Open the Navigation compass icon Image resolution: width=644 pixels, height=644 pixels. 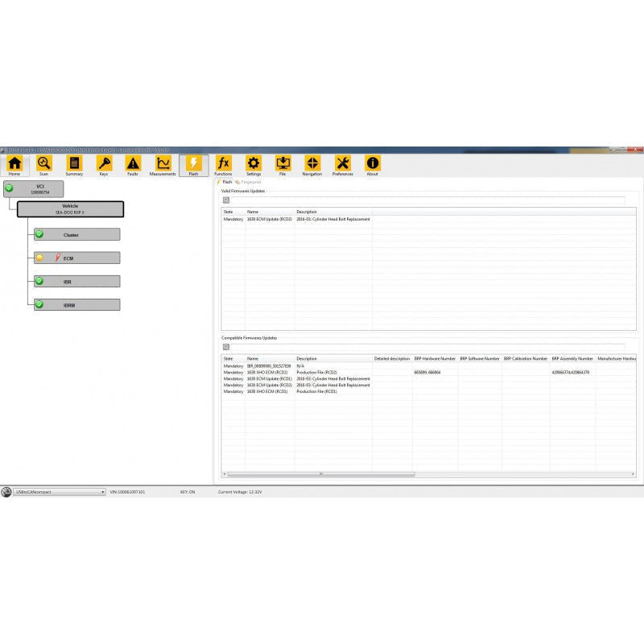[x=313, y=163]
